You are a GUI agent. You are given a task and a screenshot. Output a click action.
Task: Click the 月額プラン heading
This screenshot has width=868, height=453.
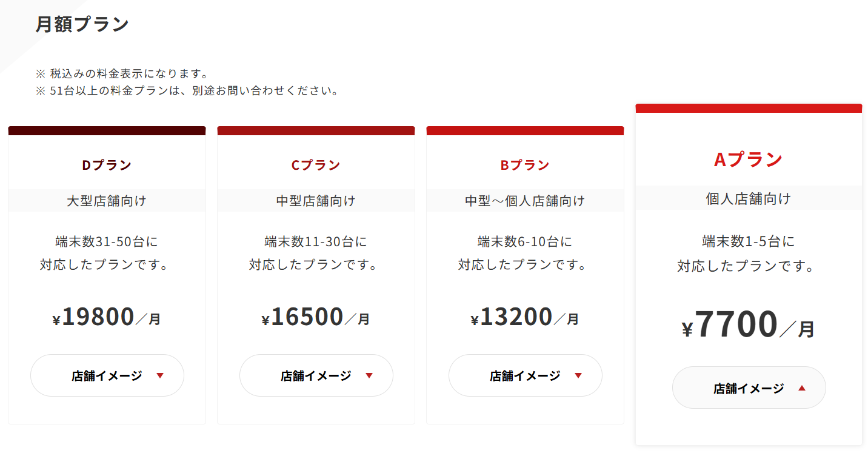pyautogui.click(x=82, y=24)
